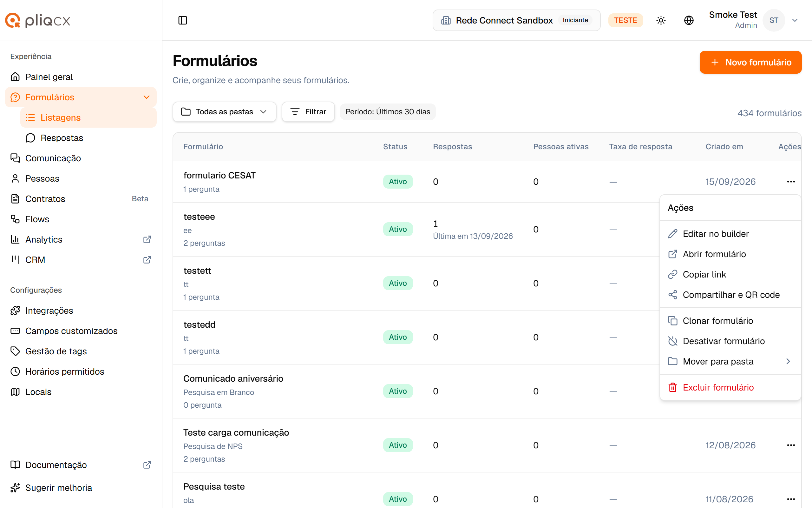Select Editar no builder
This screenshot has height=508, width=812.
730,234
